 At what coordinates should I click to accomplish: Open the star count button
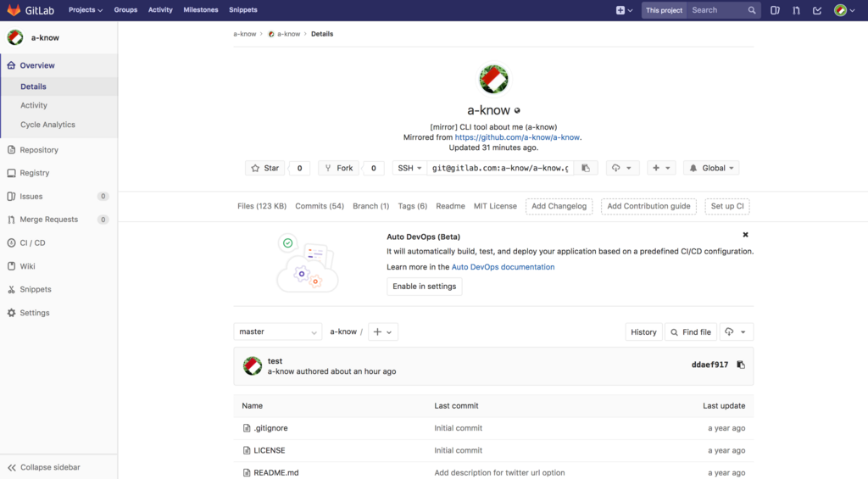[x=299, y=168]
